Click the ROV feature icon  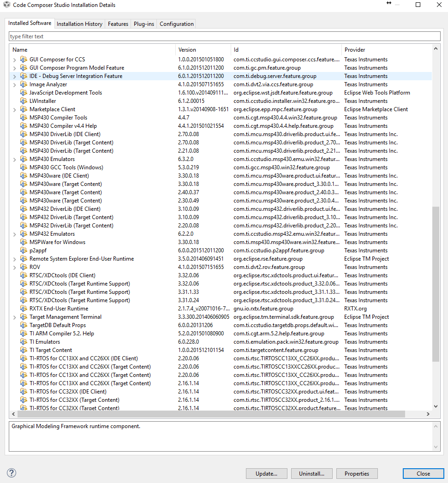(24, 267)
